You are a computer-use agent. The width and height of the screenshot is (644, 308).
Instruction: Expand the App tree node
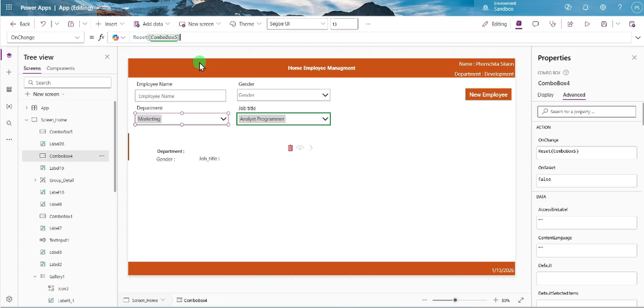(26, 108)
